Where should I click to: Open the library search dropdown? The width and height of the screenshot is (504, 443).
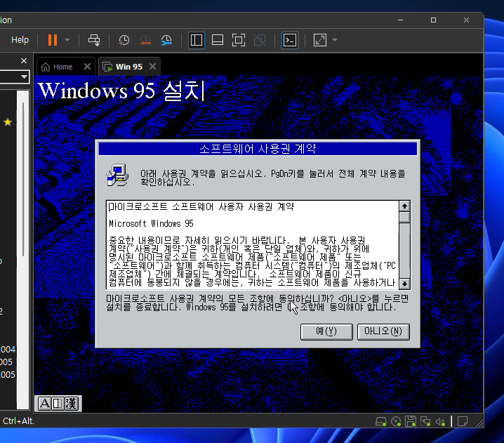[24, 77]
